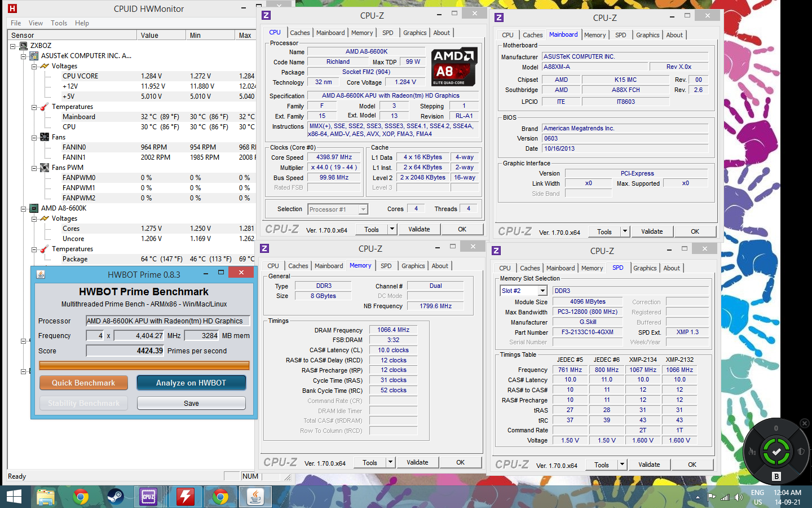Click the ZXBOZ computer icon in the sensor tree
Viewport: 812px width, 508px height.
tap(24, 46)
